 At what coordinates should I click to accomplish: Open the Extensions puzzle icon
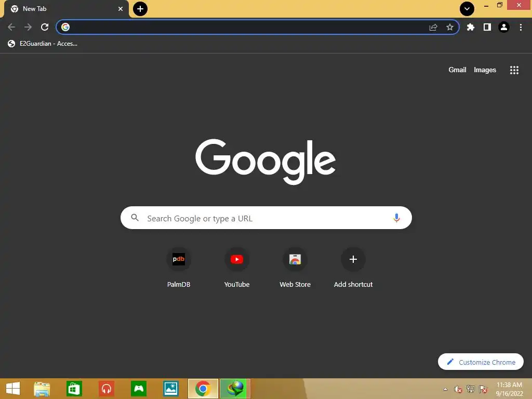click(x=471, y=27)
